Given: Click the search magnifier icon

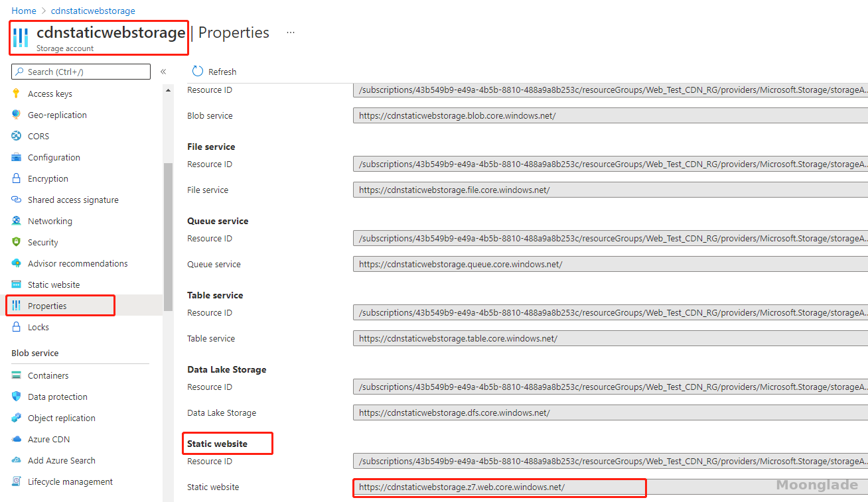Looking at the screenshot, I should point(20,72).
